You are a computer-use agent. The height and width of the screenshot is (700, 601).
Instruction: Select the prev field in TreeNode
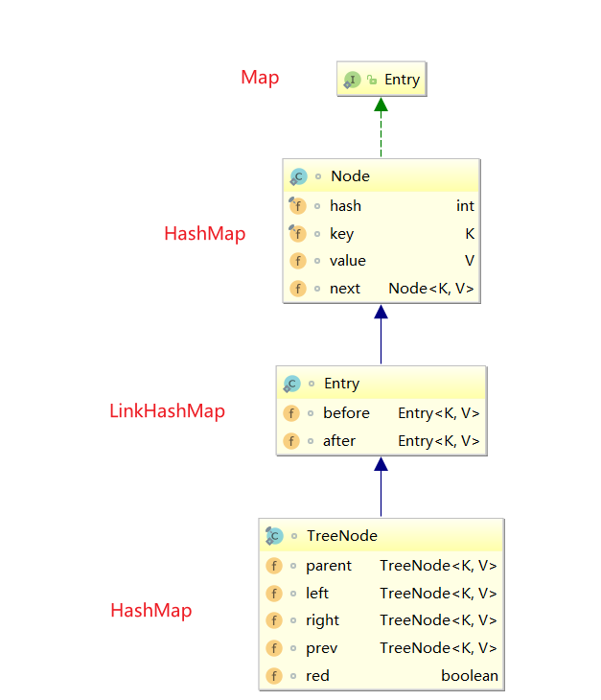coord(381,648)
